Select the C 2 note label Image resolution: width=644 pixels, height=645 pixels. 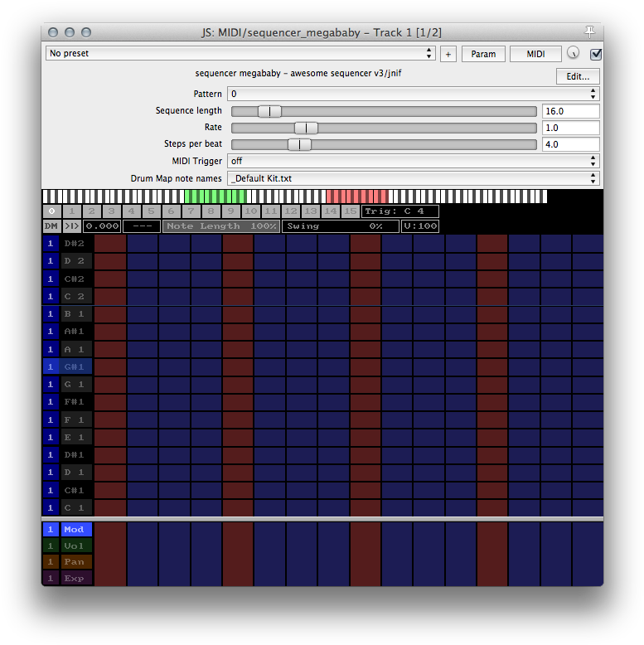76,296
